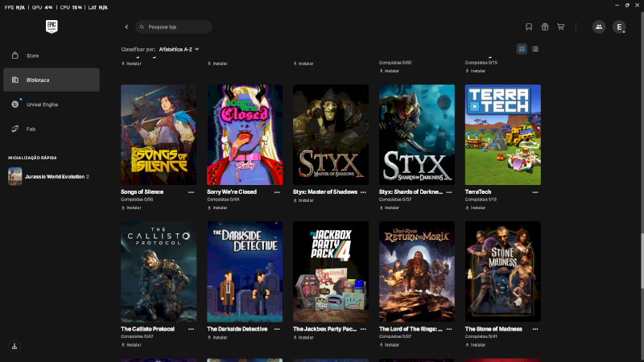Screen dimensions: 644x362
Task: Open options menu for Sorry We're Closed
Action: [x=277, y=192]
